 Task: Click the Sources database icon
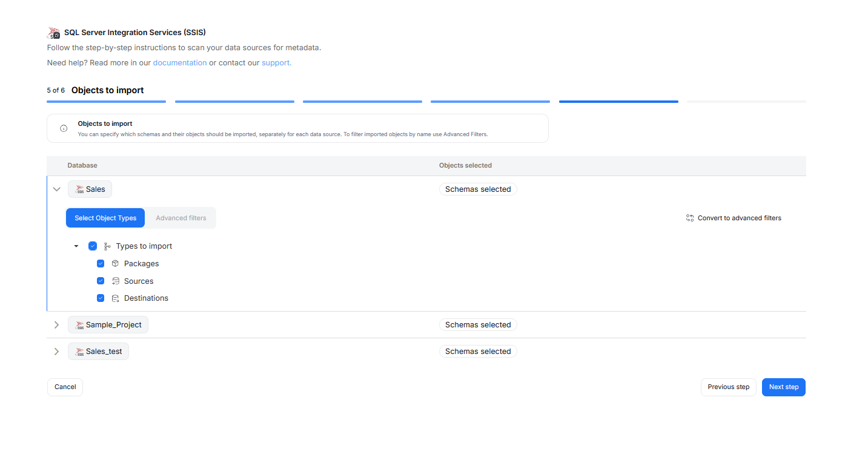click(116, 281)
